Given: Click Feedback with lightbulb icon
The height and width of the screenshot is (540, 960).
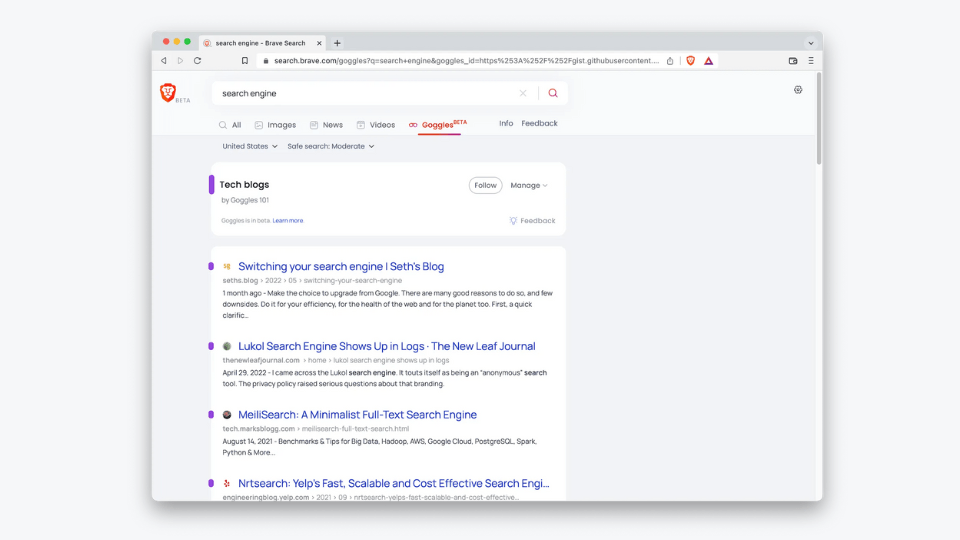Looking at the screenshot, I should pyautogui.click(x=532, y=220).
